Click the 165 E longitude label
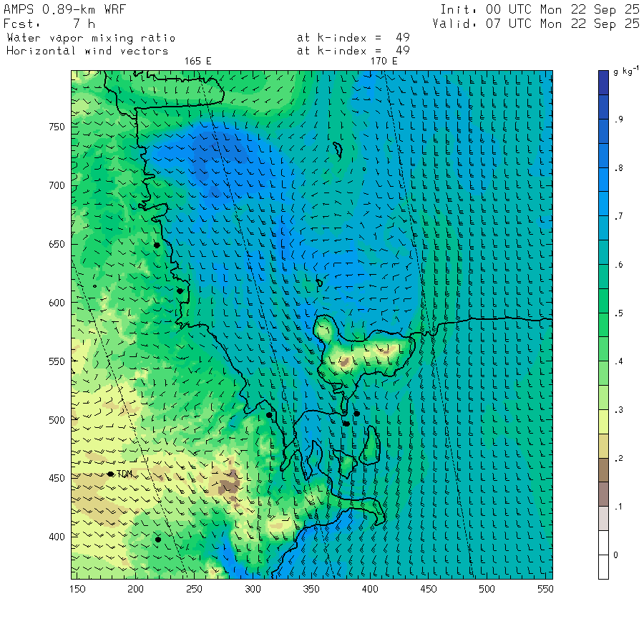The height and width of the screenshot is (644, 644). (198, 62)
